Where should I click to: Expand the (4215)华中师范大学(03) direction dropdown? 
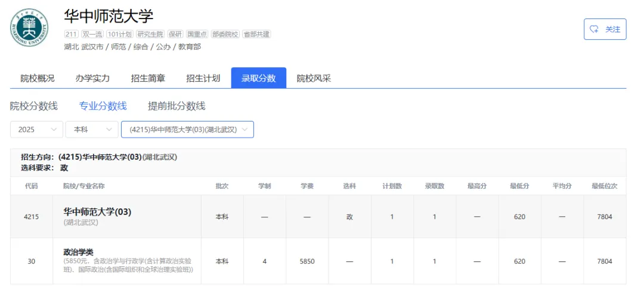[187, 130]
